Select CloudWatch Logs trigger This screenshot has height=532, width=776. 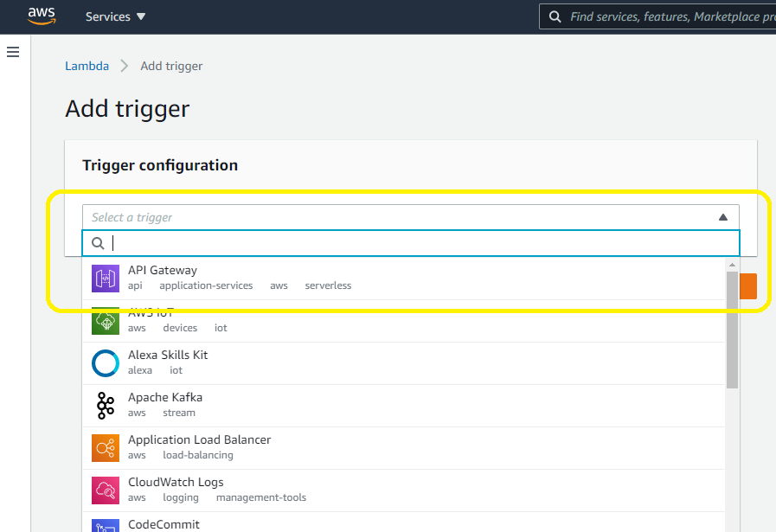(403, 491)
